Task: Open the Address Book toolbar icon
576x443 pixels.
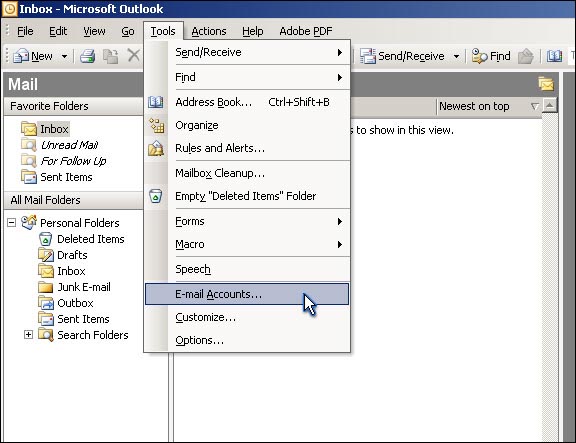Action: pos(554,56)
